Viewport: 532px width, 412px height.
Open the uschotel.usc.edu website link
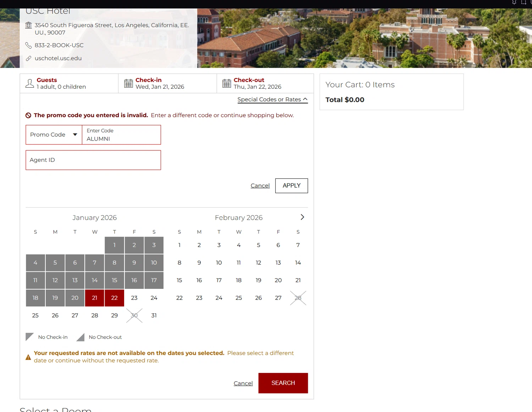pyautogui.click(x=58, y=58)
